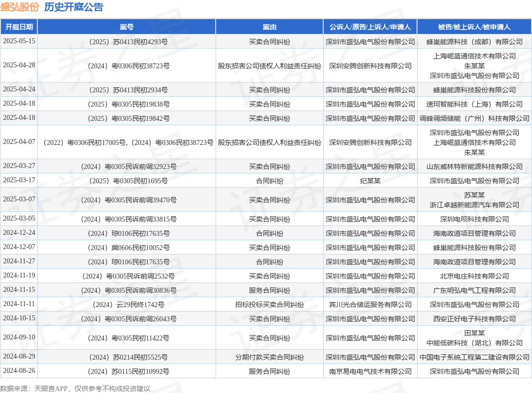Image resolution: width=532 pixels, height=393 pixels.
Task: Click case number 云29民终1742号
Action: [128, 305]
